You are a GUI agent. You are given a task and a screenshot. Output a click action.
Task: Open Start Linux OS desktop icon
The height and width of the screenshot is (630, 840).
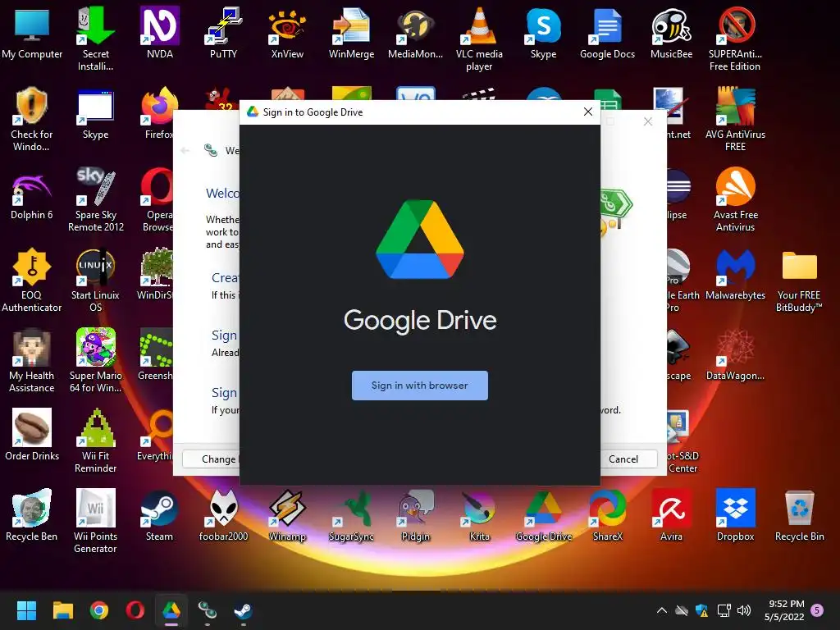click(96, 280)
